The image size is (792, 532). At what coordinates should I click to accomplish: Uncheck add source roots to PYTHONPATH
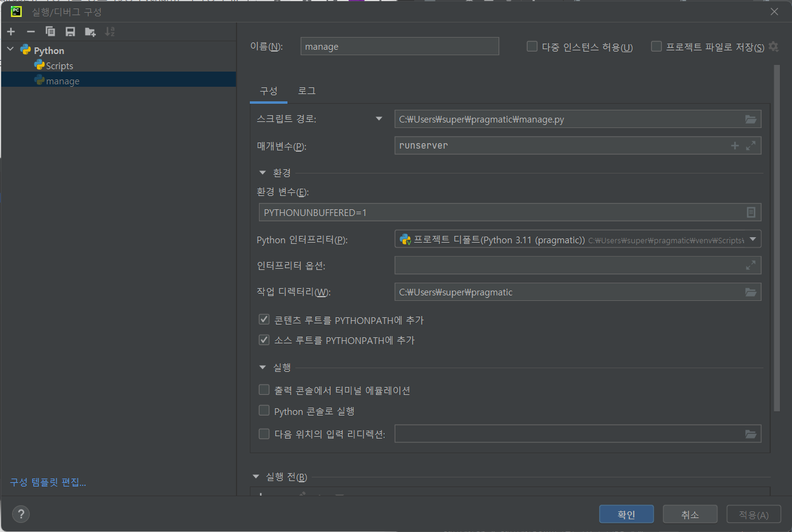[264, 340]
